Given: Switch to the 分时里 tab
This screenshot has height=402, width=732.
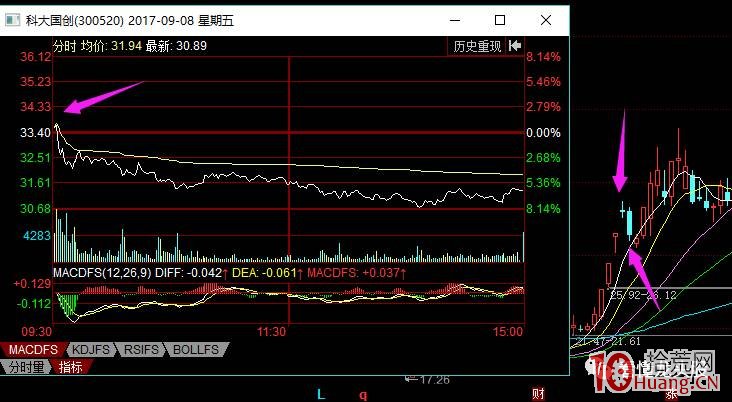Looking at the screenshot, I should (x=26, y=367).
